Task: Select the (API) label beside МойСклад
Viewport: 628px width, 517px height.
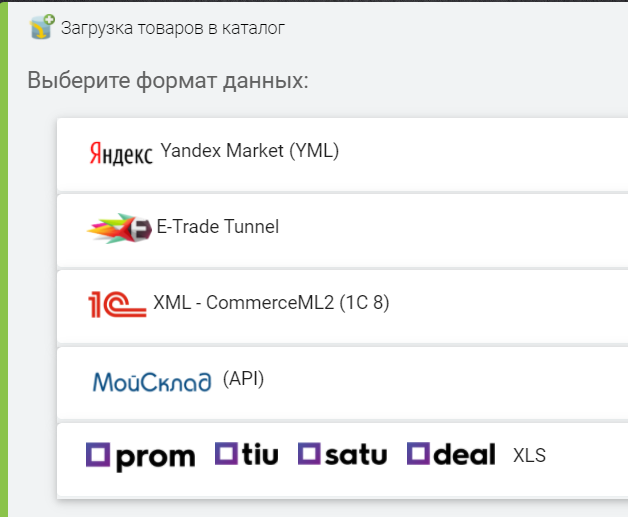Action: tap(243, 378)
